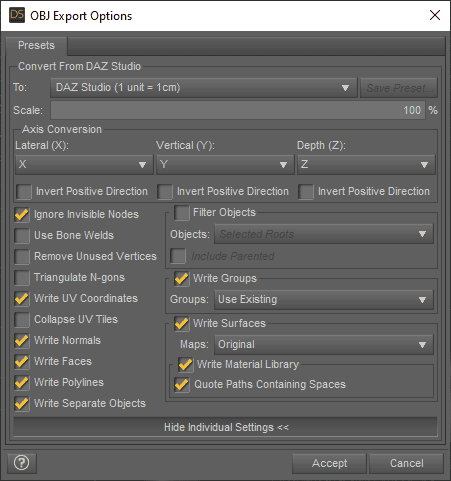This screenshot has height=481, width=451.
Task: Click the help question mark icon
Action: point(22,463)
